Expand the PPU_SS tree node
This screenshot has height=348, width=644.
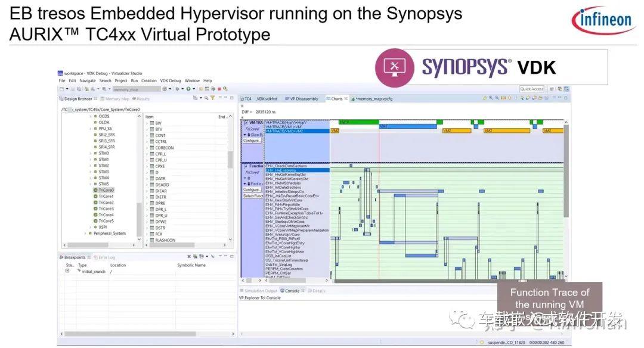[91, 129]
